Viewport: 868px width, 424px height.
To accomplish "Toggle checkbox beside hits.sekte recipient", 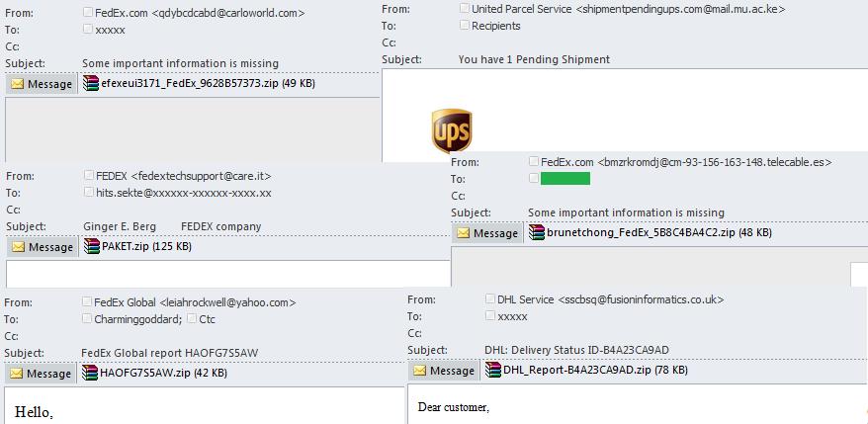I will pos(89,192).
